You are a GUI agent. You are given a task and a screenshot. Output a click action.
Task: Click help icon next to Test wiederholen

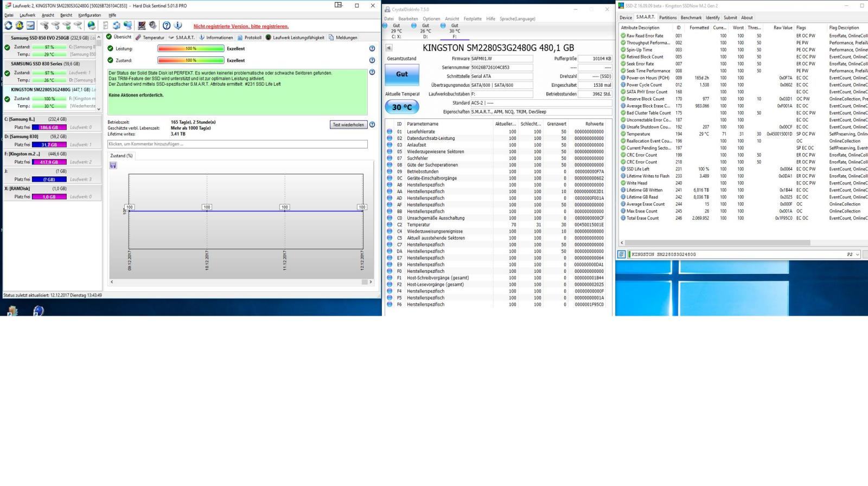tap(372, 125)
